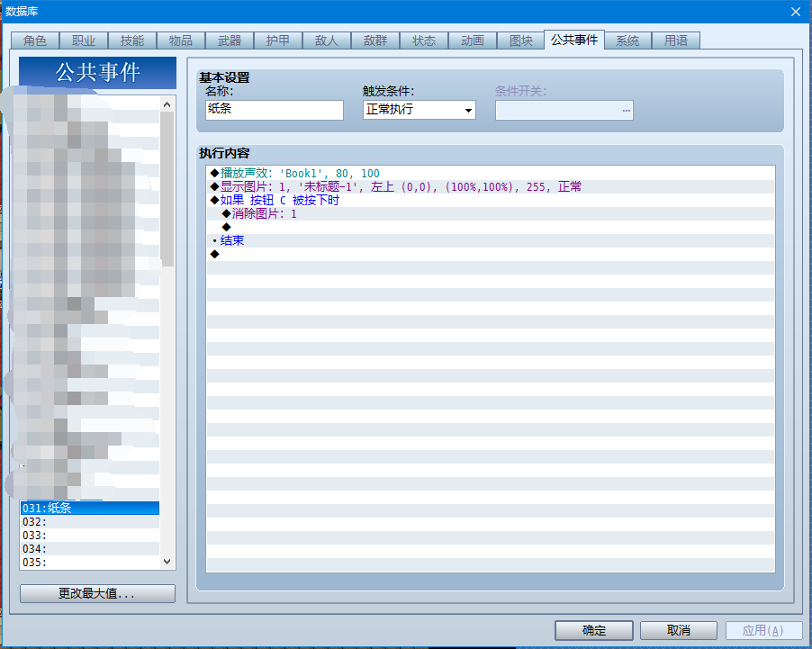Click the common events list scrollbar thumb
The image size is (812, 649).
point(167,189)
